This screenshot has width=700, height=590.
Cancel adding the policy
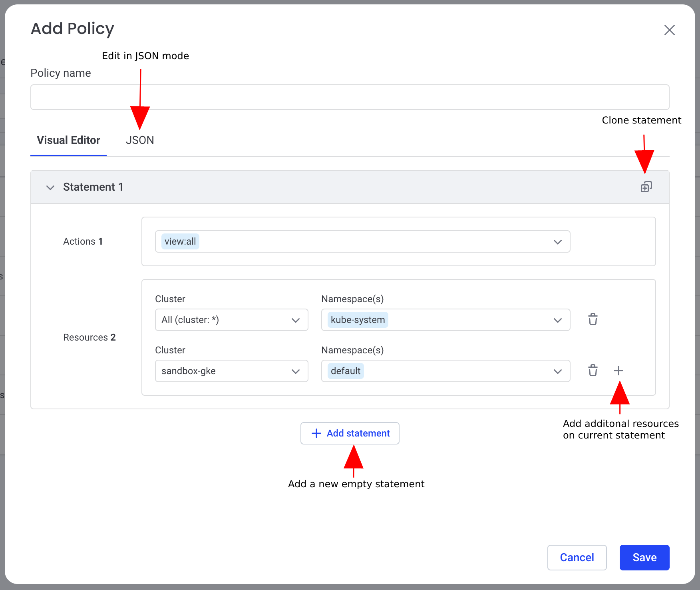577,557
